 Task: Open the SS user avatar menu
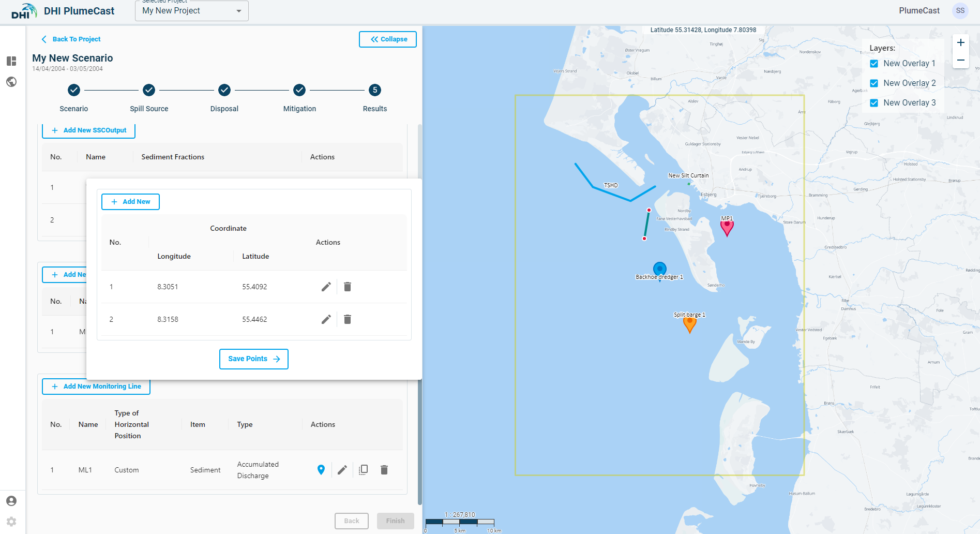(x=960, y=11)
